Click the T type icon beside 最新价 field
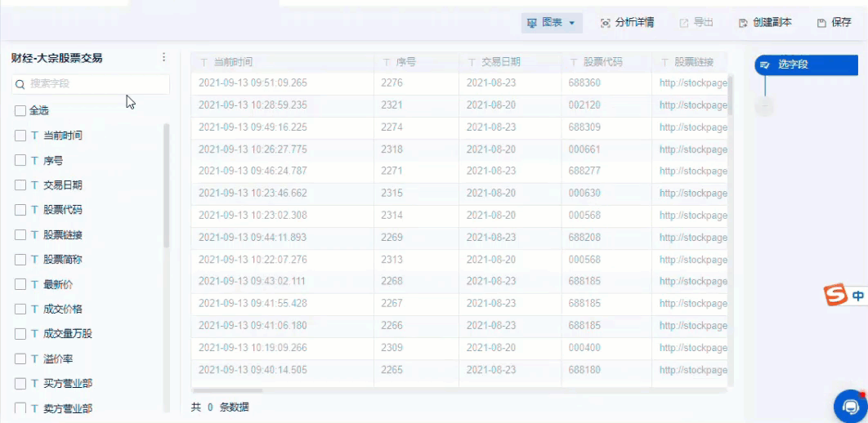This screenshot has width=868, height=423. coord(34,284)
